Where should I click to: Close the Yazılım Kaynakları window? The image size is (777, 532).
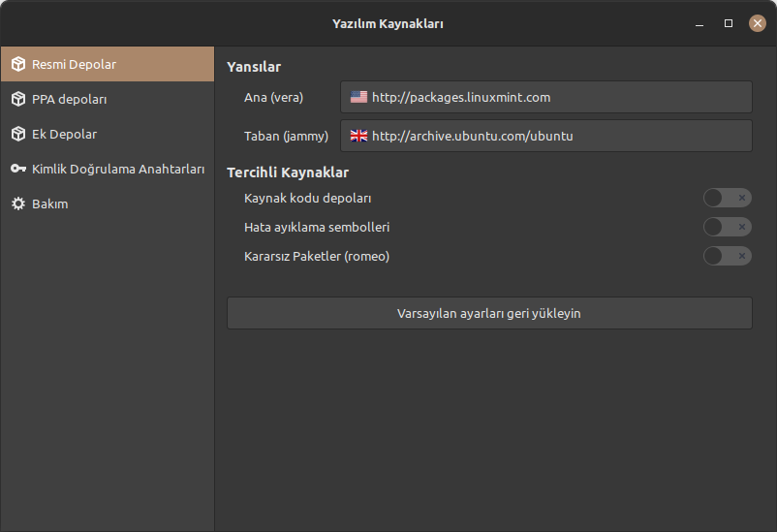click(757, 23)
